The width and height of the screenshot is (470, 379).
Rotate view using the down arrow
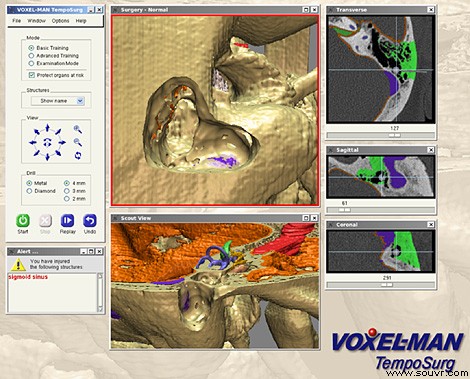47,157
